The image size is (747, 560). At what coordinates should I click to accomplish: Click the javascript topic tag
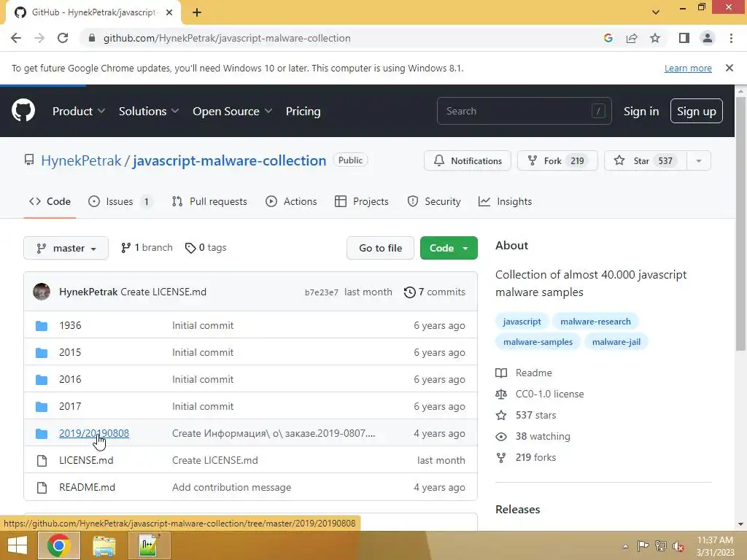click(522, 322)
